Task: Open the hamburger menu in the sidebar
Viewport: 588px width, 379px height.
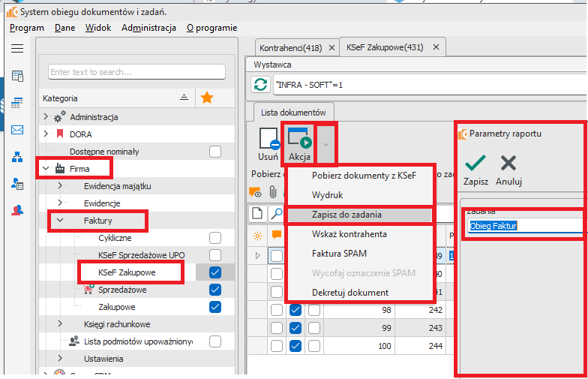Action: pyautogui.click(x=16, y=48)
